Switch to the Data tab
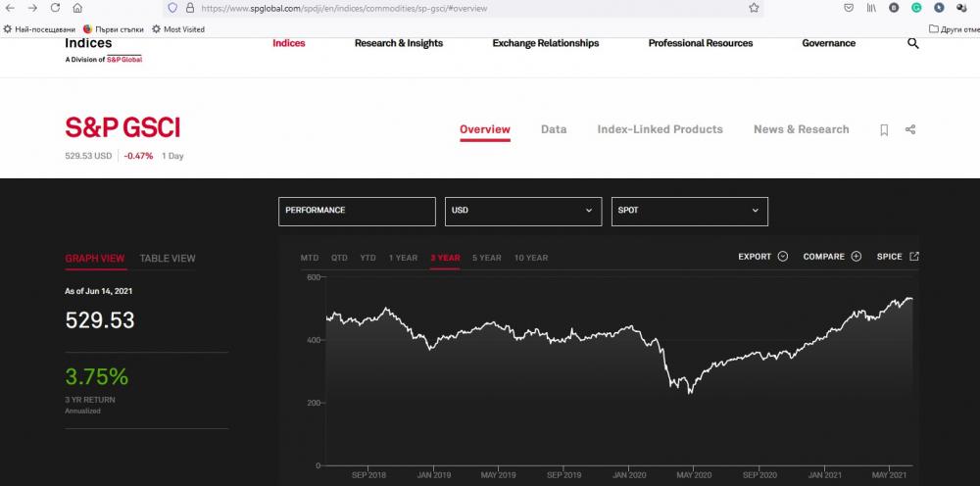Viewport: 980px width, 486px height. tap(554, 129)
